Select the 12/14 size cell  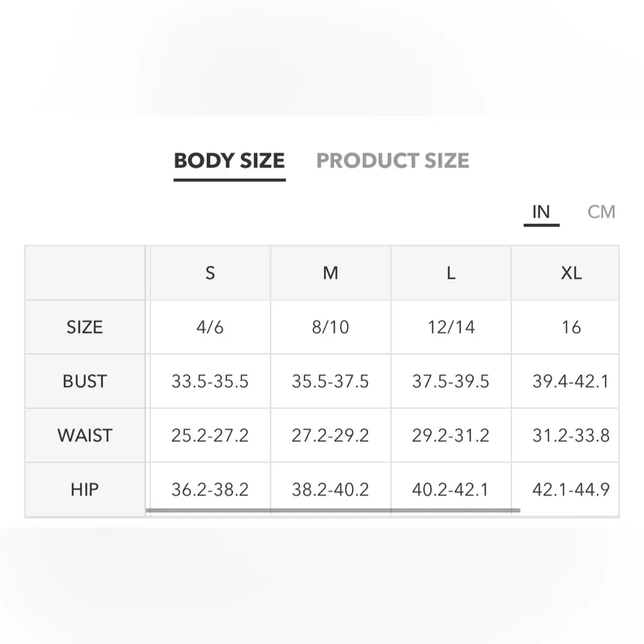coord(451,327)
